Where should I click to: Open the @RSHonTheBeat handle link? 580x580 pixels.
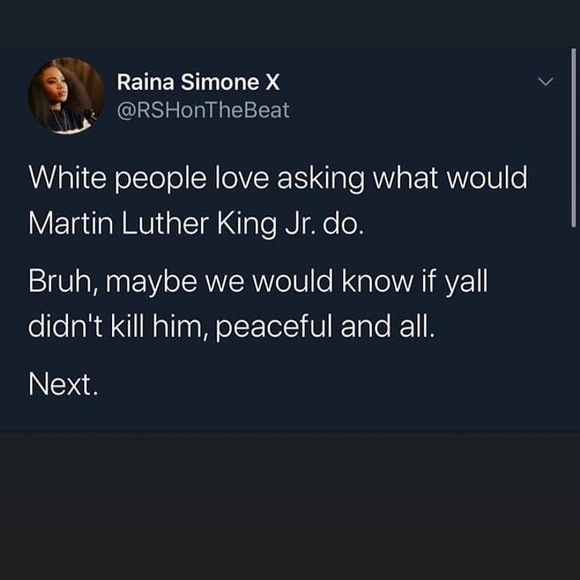203,110
